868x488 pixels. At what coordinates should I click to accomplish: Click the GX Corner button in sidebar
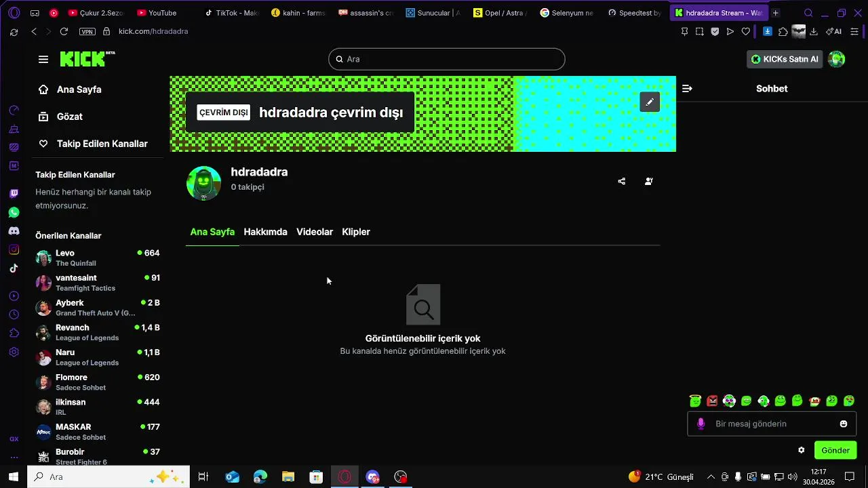[x=14, y=439]
